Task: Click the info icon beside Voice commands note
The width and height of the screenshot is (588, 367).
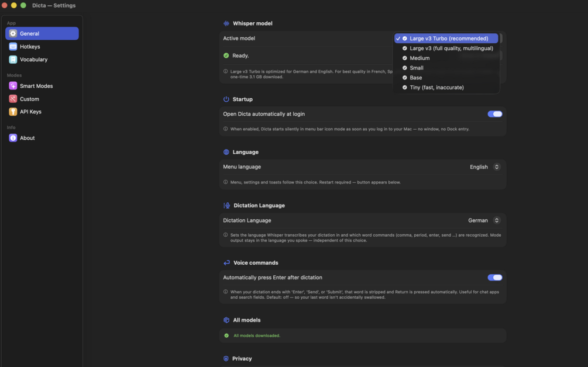Action: (x=225, y=292)
